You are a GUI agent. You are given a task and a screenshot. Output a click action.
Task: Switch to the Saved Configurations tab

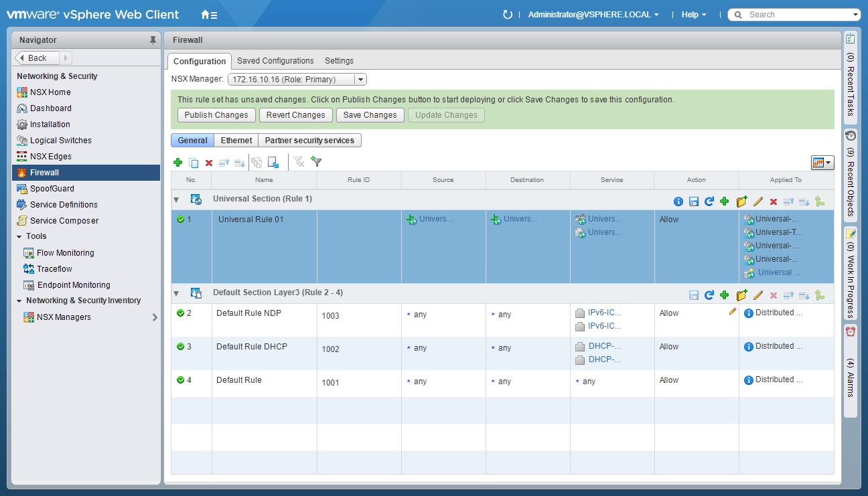[275, 61]
